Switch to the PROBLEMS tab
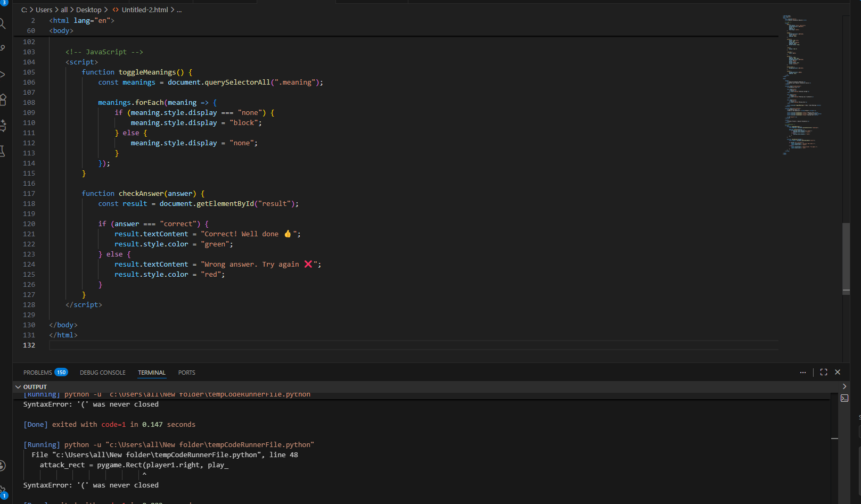This screenshot has width=861, height=504. tap(38, 373)
